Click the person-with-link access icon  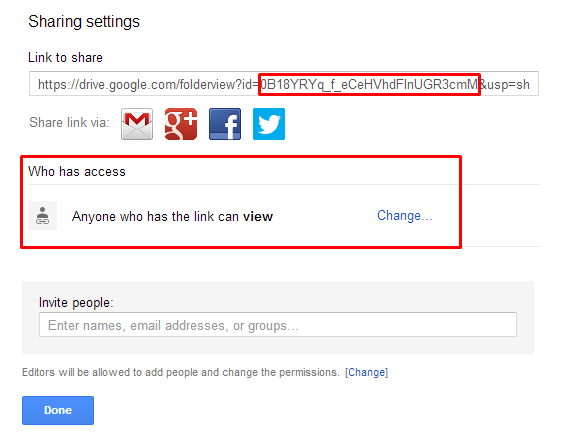pos(43,215)
